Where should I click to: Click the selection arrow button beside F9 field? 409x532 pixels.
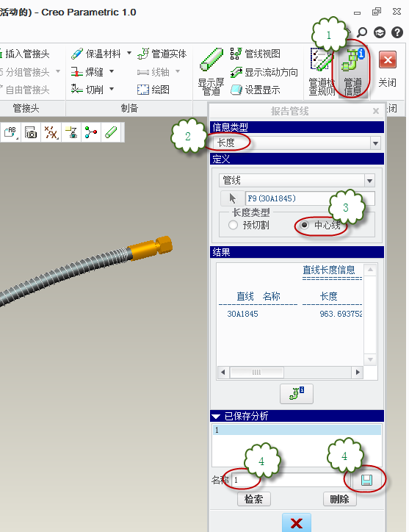[x=232, y=198]
